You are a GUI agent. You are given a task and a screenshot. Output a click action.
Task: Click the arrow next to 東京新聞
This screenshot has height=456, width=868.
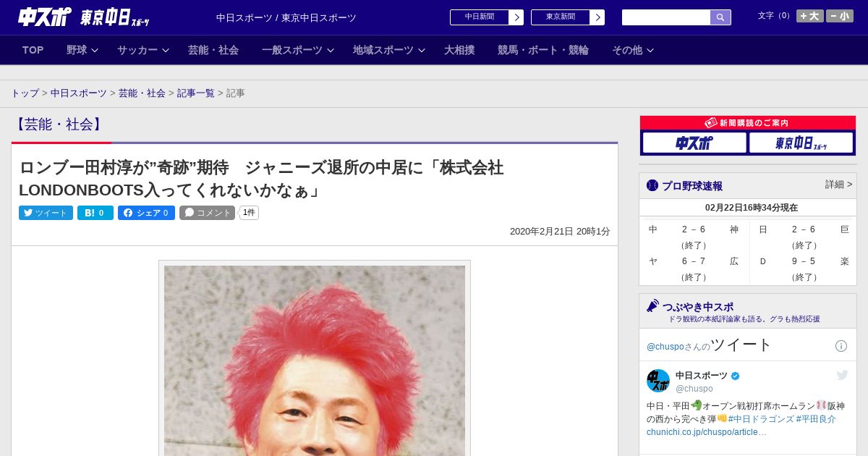(597, 17)
